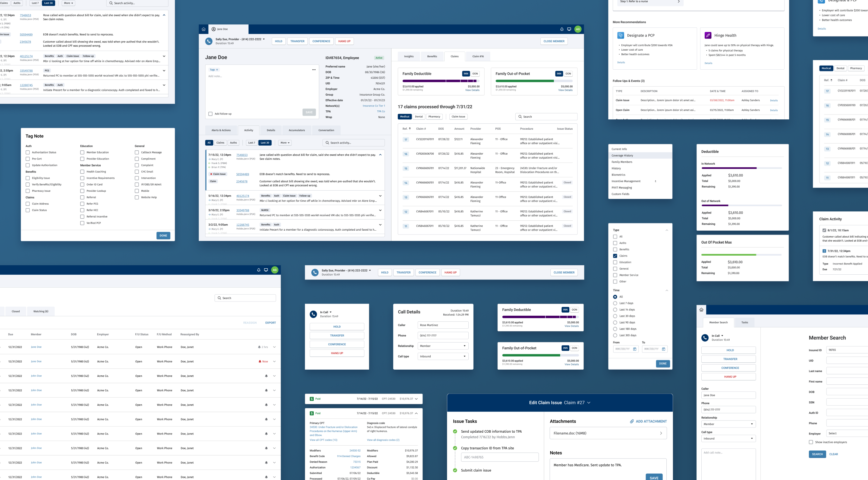Screen dimensions: 868x480
Task: Open notifications bell in Jane Doe window
Action: (x=562, y=29)
